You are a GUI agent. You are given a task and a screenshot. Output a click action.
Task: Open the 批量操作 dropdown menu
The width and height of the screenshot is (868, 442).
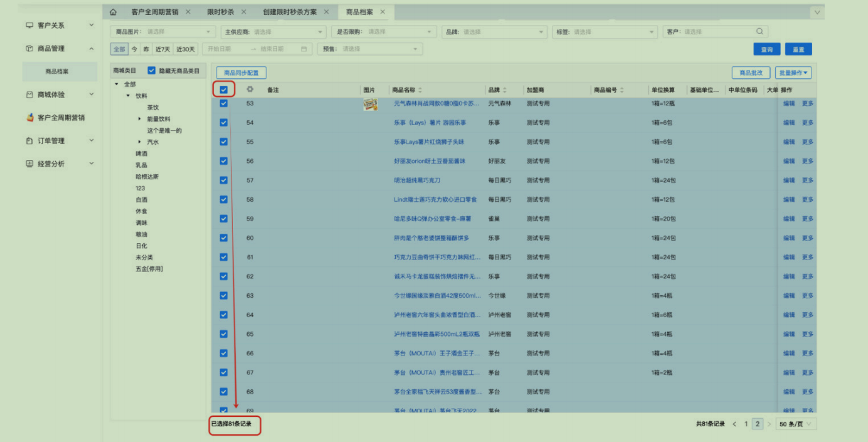(793, 73)
